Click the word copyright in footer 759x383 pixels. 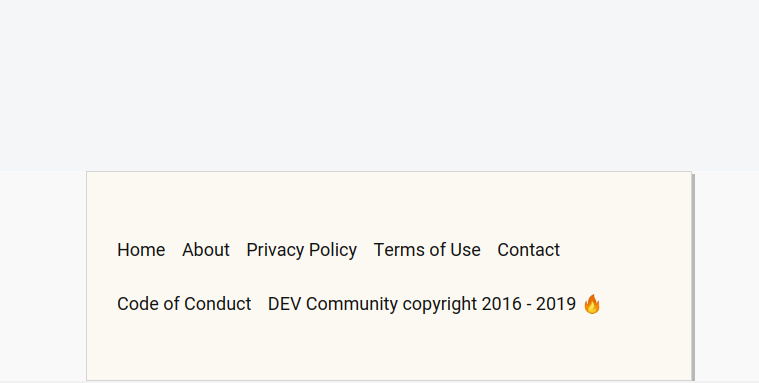(440, 304)
